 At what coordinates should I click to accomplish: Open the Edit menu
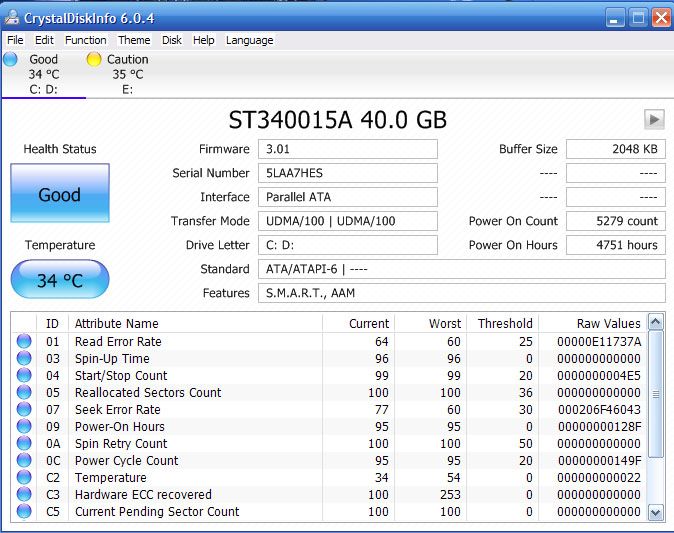click(44, 40)
